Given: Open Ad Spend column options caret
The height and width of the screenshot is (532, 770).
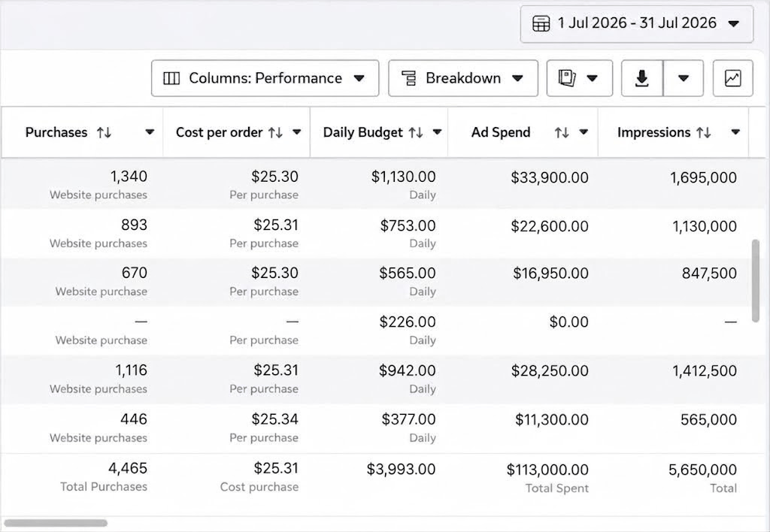Looking at the screenshot, I should coord(584,132).
